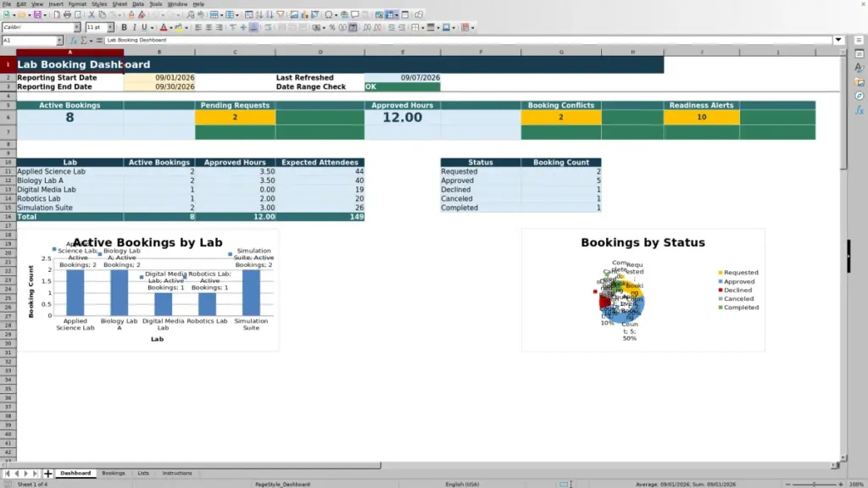
Task: Open the Format menu
Action: click(77, 4)
